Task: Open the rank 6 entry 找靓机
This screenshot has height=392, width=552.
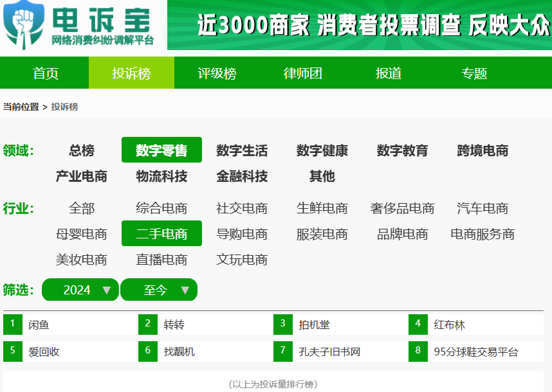Action: (179, 352)
